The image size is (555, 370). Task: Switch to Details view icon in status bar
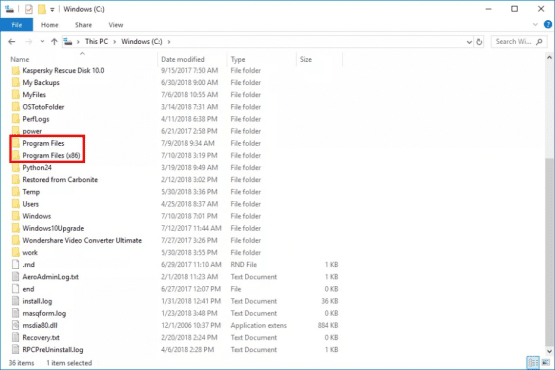point(533,362)
